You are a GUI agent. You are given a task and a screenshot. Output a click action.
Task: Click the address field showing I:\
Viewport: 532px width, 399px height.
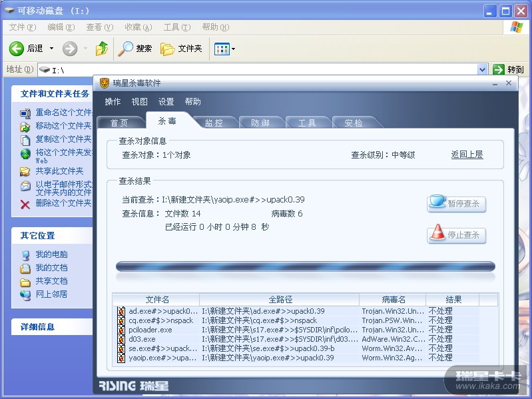click(x=258, y=70)
